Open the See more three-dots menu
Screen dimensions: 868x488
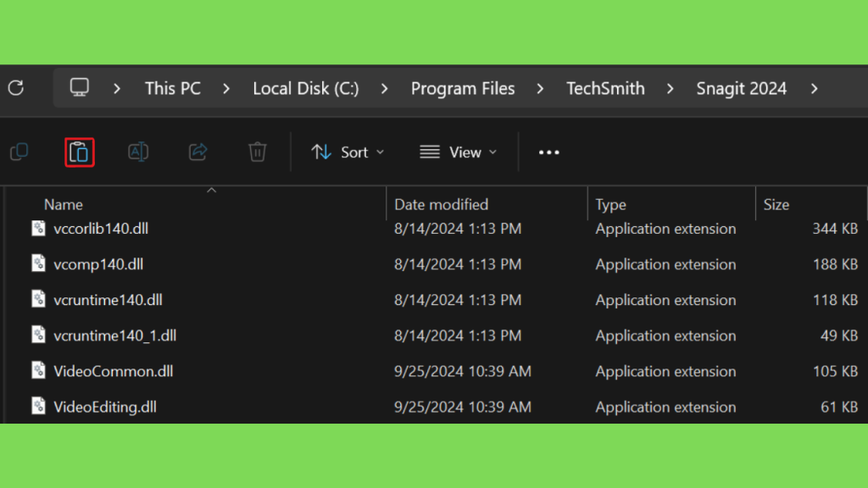point(549,152)
